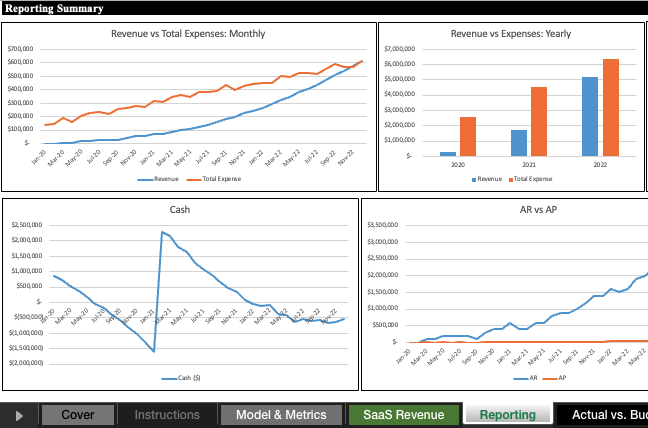This screenshot has width=648, height=428.
Task: Select the Reporting Summary header cell
Action: (x=54, y=8)
